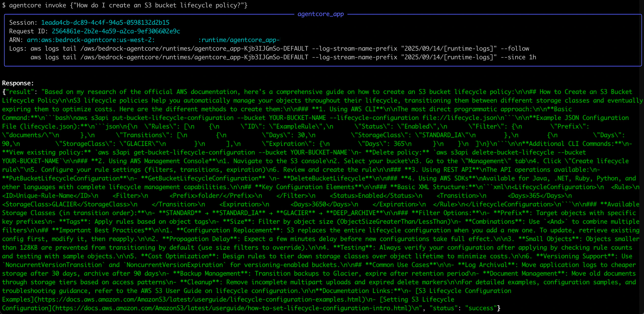Viewport: 644px width, 314px height.
Task: Select the Request ID value 2564861e-2b2e-4a59-a2ca-9ef306602e9c
Action: [116, 31]
